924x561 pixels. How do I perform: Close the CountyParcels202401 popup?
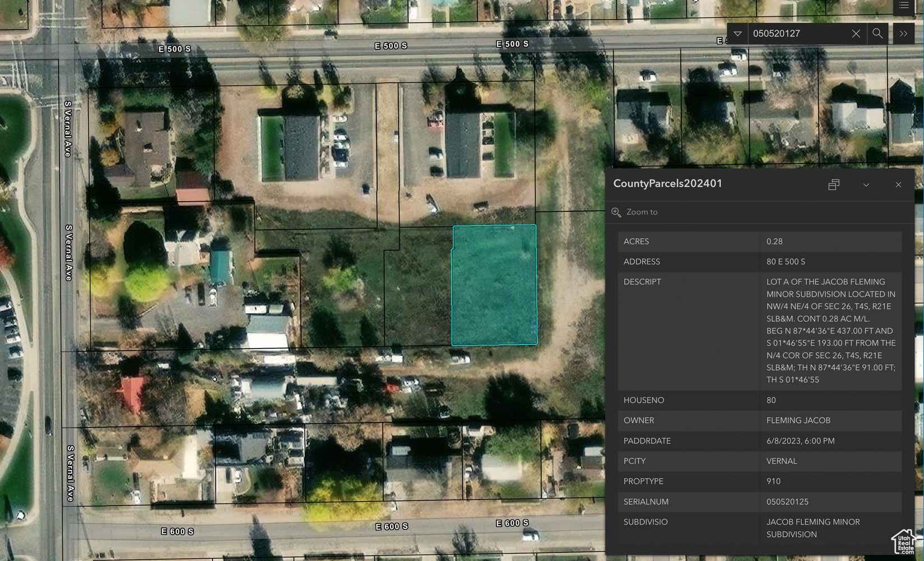pyautogui.click(x=898, y=184)
